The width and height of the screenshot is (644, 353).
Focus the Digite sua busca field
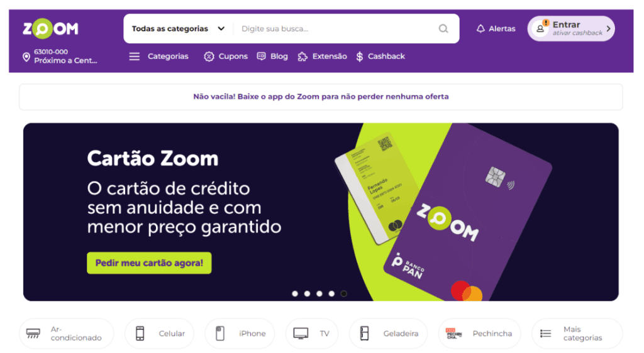click(x=337, y=29)
